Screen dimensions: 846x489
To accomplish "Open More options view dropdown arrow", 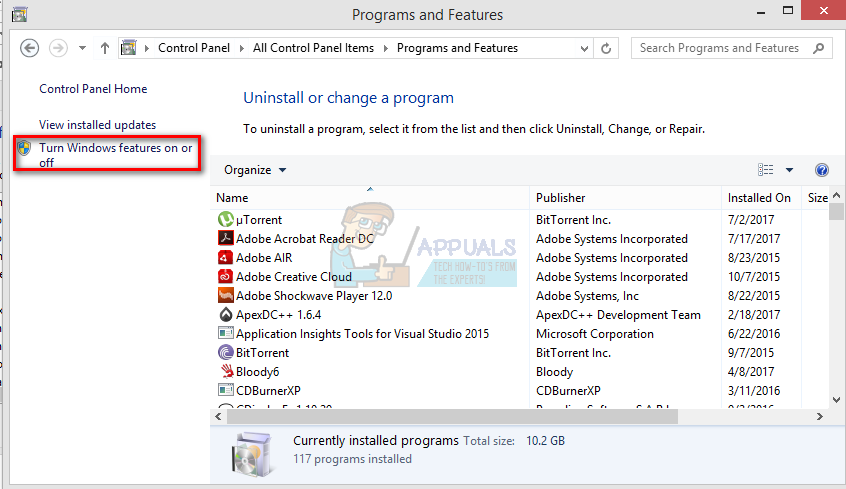I will point(789,170).
